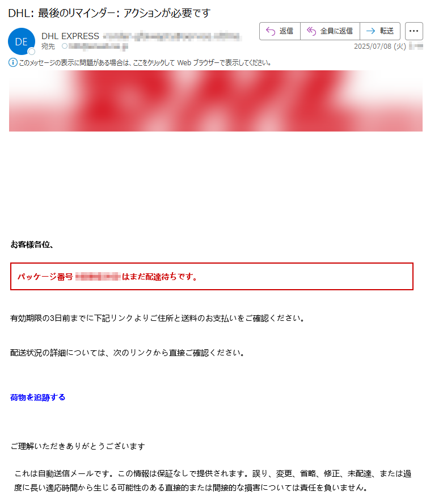Click the DHL EXPRESS sender name
Screen dimensions: 426x504
click(x=70, y=36)
